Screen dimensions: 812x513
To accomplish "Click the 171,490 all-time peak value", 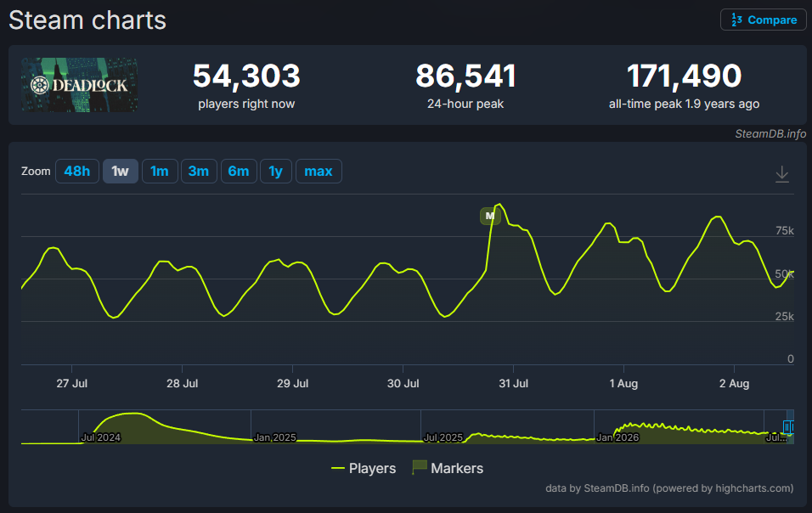I will tap(684, 76).
